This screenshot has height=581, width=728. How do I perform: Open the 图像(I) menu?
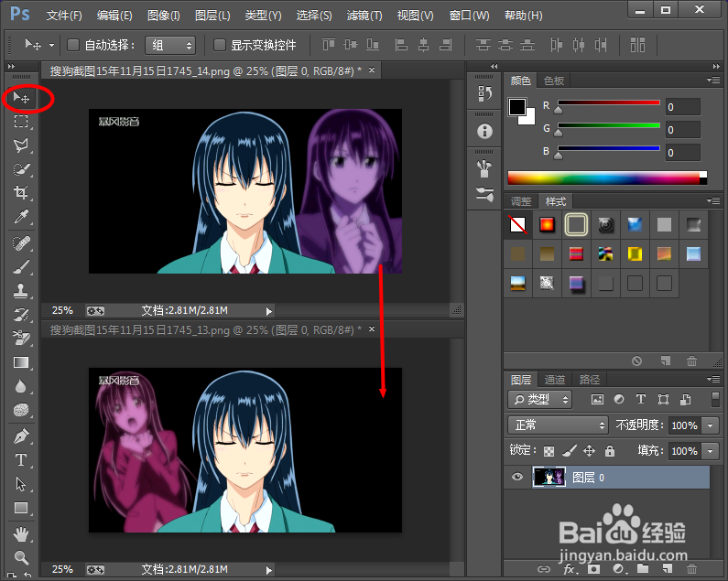pos(163,16)
